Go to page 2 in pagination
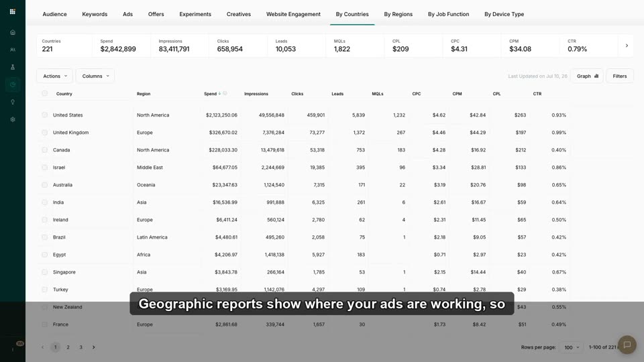Image resolution: width=644 pixels, height=362 pixels. pos(68,347)
